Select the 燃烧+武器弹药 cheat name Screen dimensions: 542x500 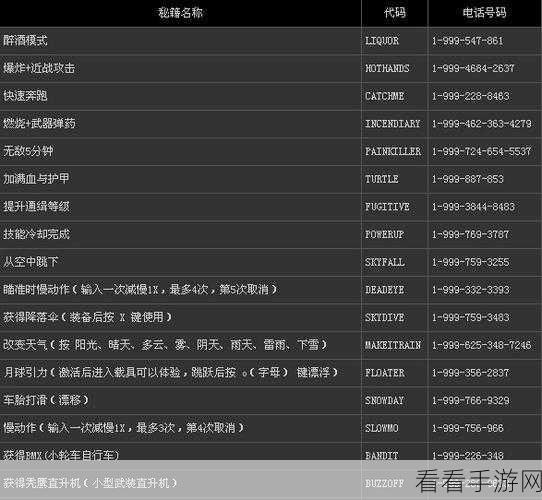pyautogui.click(x=39, y=123)
